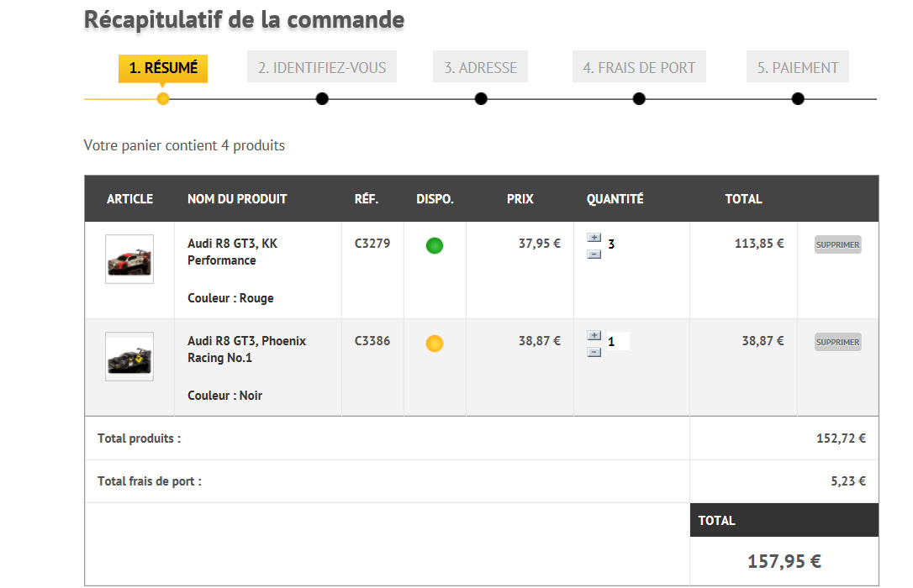Decrease quantity of Audi R8 GT3 KK Performance
The width and height of the screenshot is (913, 588).
point(594,253)
